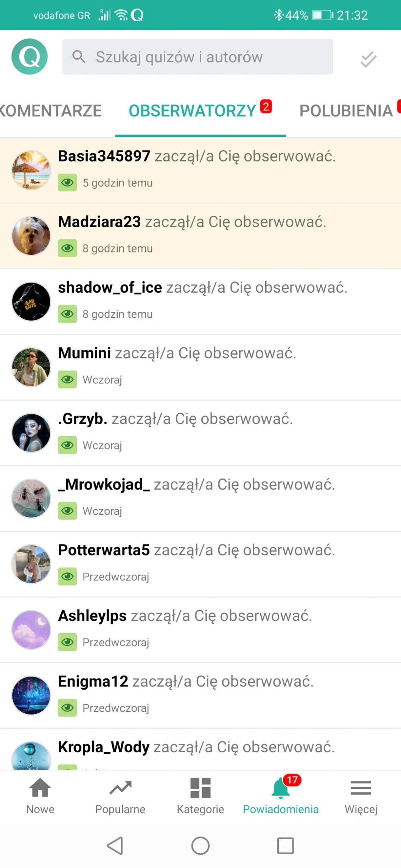Tap the Android back navigation triangle
401x868 pixels.
[x=115, y=846]
